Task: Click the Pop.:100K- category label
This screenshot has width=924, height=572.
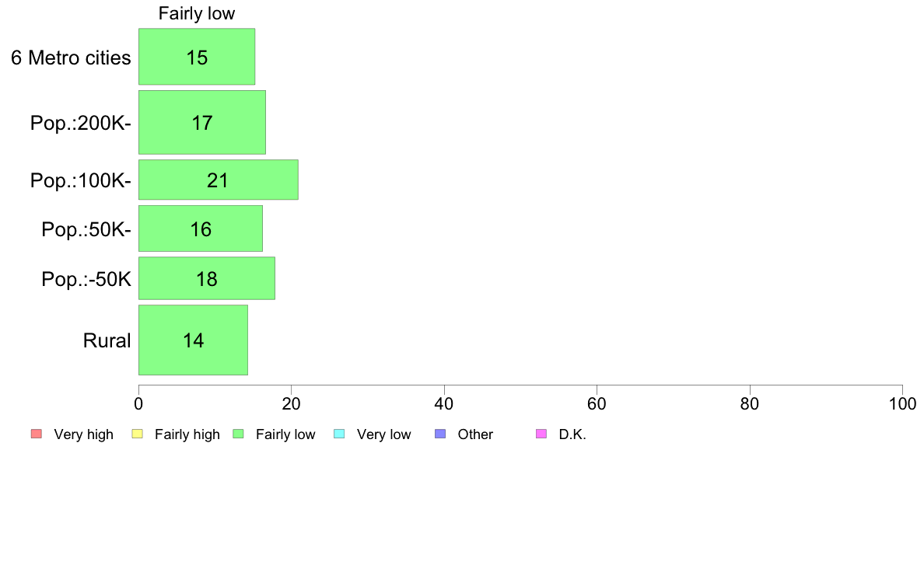Action: (x=81, y=180)
